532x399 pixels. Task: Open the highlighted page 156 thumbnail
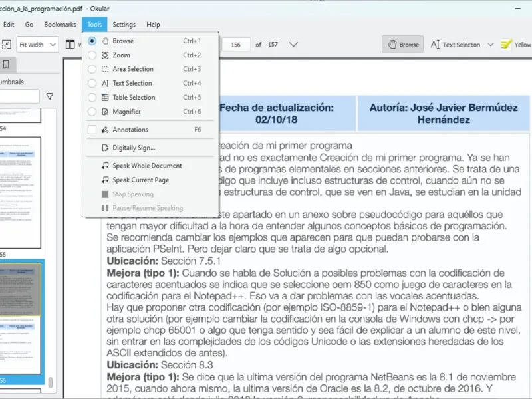[21, 319]
